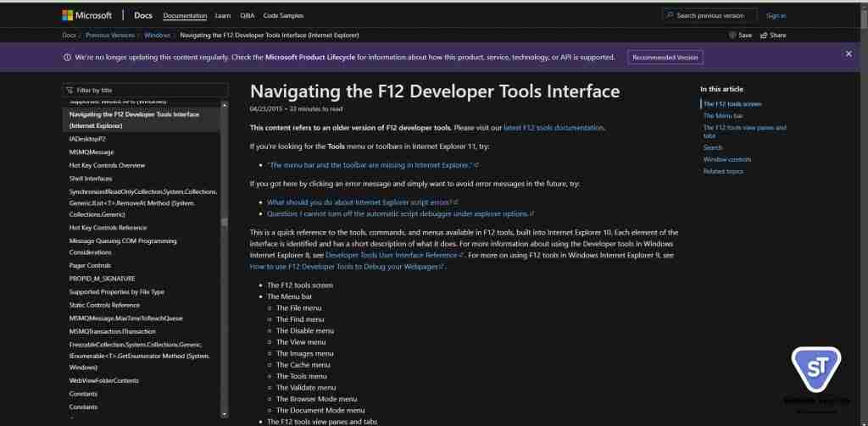Open the Code Samples tab
Image resolution: width=868 pixels, height=426 pixels.
pyautogui.click(x=283, y=15)
